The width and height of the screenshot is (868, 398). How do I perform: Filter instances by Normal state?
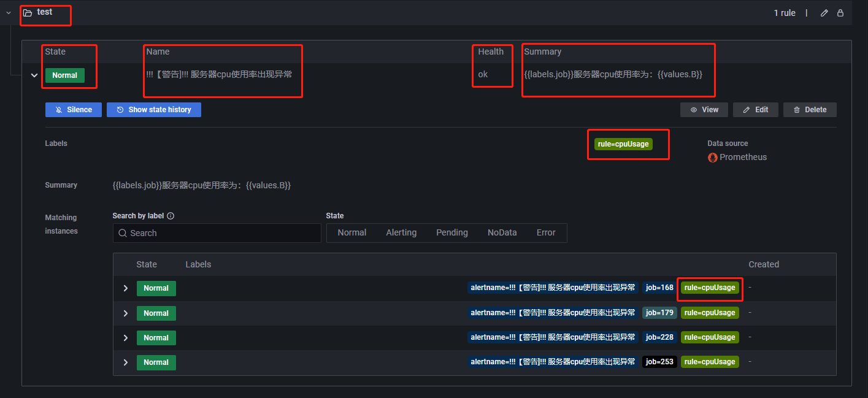click(351, 233)
